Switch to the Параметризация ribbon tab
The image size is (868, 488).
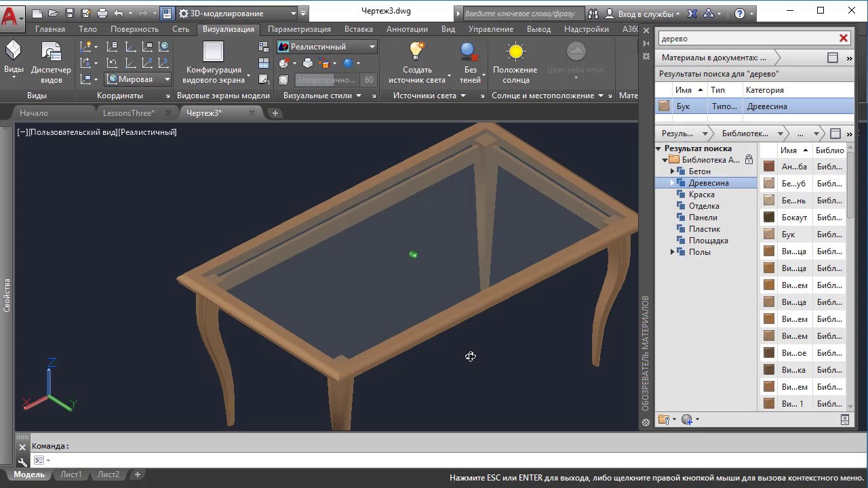click(299, 29)
